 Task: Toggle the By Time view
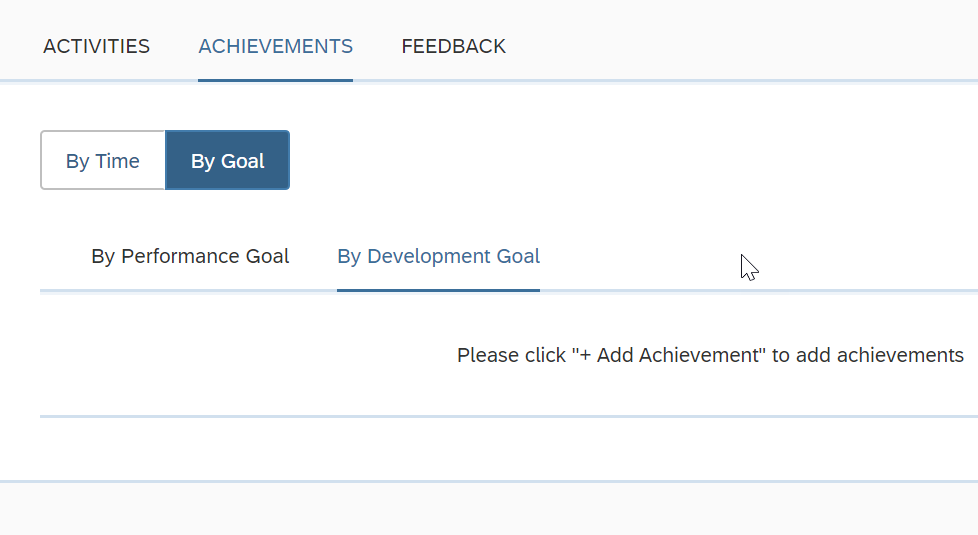tap(103, 160)
